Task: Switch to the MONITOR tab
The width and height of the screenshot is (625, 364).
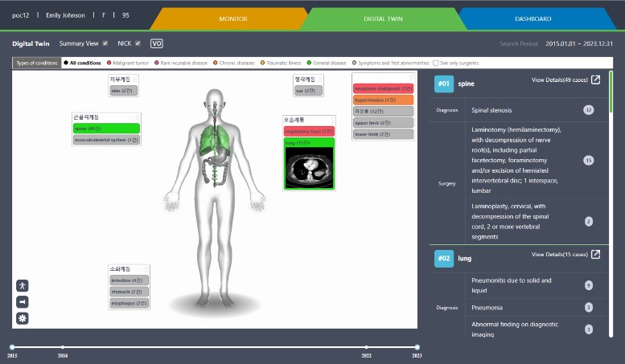Action: [x=233, y=18]
